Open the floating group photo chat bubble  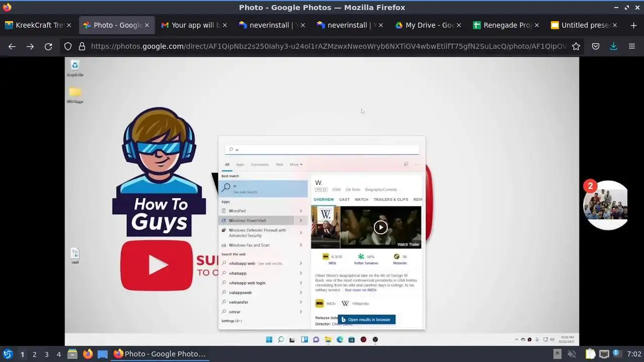(x=607, y=205)
